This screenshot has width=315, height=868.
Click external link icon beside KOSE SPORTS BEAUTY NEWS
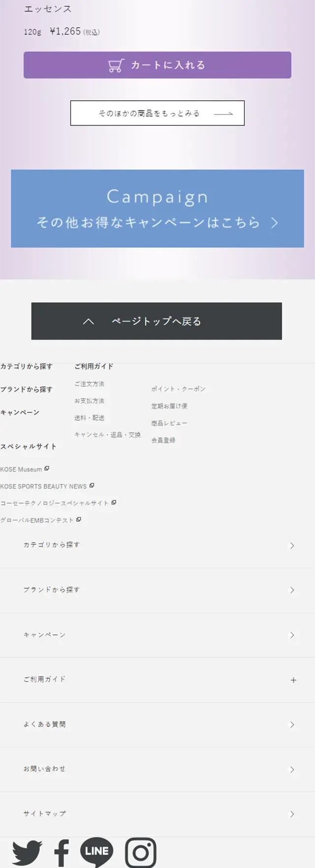(x=92, y=486)
